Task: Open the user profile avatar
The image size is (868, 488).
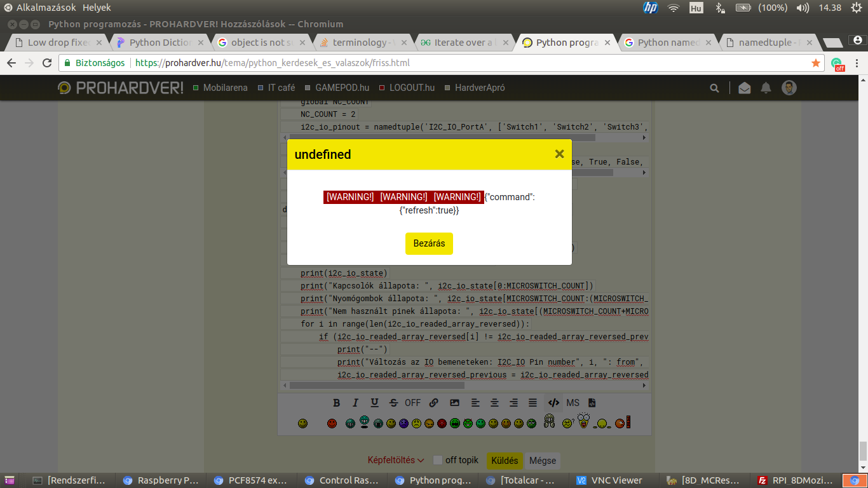Action: click(789, 88)
